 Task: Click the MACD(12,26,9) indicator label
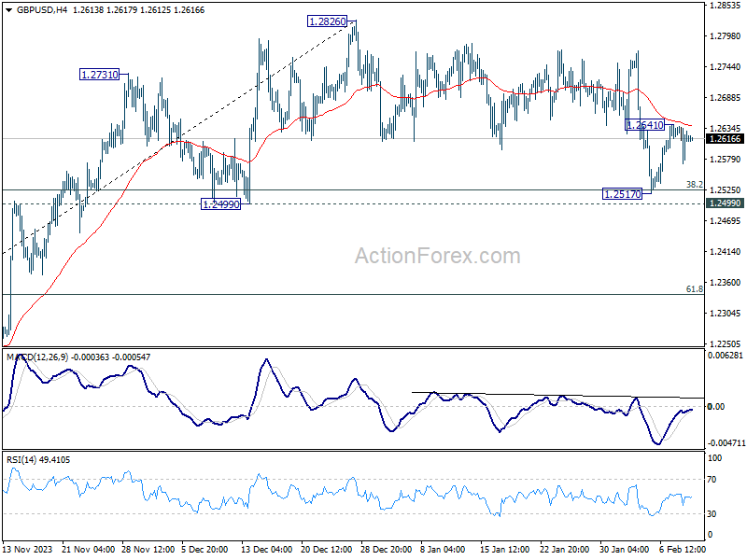click(37, 357)
